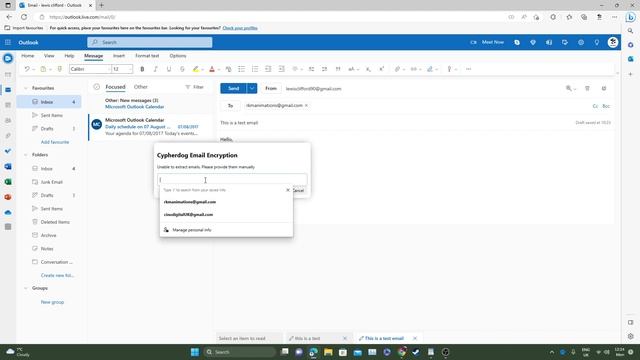Open Excel app in left rail

click(x=8, y=182)
